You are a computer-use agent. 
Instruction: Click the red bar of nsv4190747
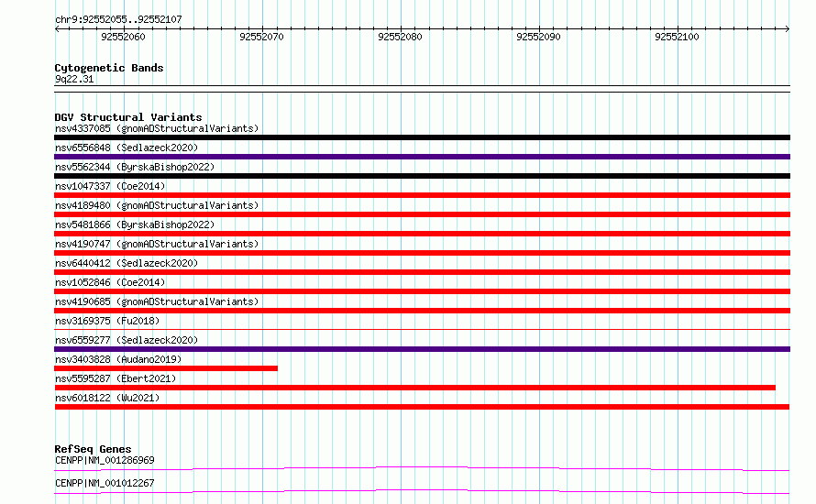[x=422, y=253]
